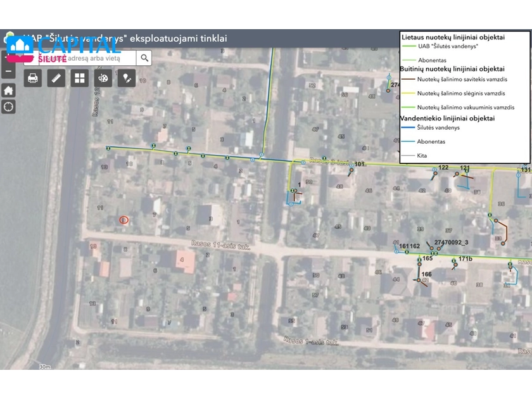This screenshot has height=399, width=532.
Task: Click the 'Kita' legend entry
Action: [422, 156]
